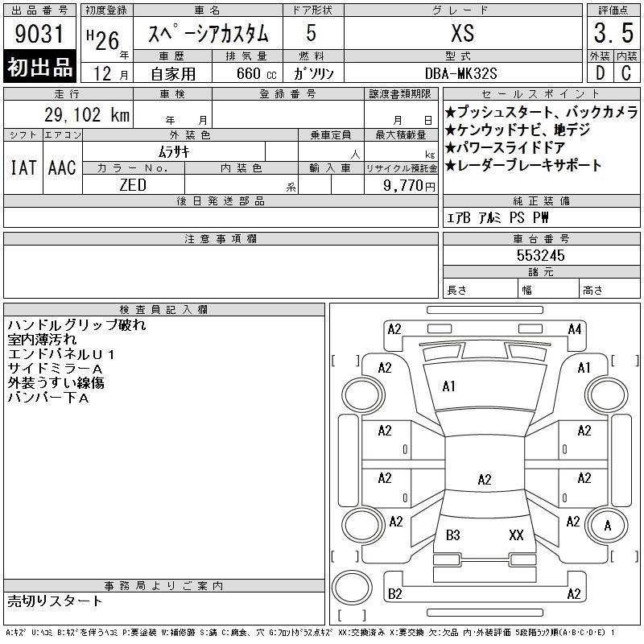
Task: Click XX replaced mark on rear hatch
Action: (x=516, y=535)
